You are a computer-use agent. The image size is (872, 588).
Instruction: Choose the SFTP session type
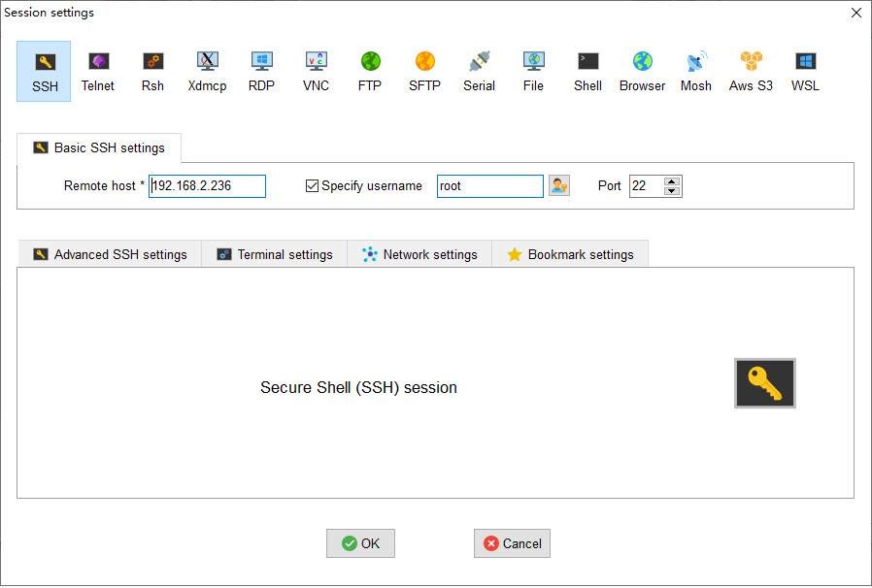(x=424, y=71)
